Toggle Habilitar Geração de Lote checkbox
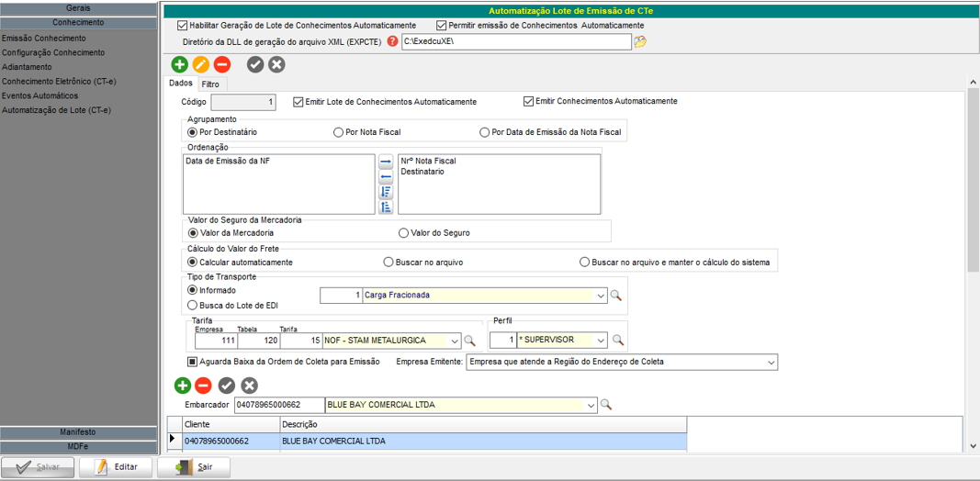980x481 pixels. (181, 26)
